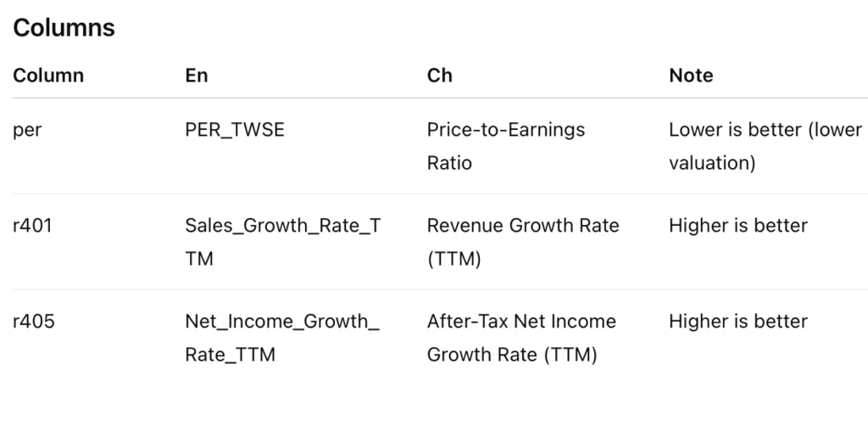Select the En header cell
Viewport: 868px width, 425px height.
tap(196, 75)
